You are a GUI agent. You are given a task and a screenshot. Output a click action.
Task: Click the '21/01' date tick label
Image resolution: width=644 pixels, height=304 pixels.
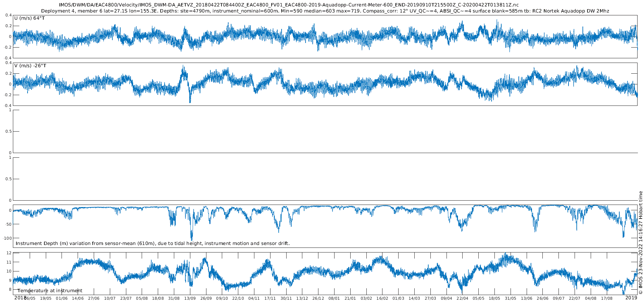point(350,298)
